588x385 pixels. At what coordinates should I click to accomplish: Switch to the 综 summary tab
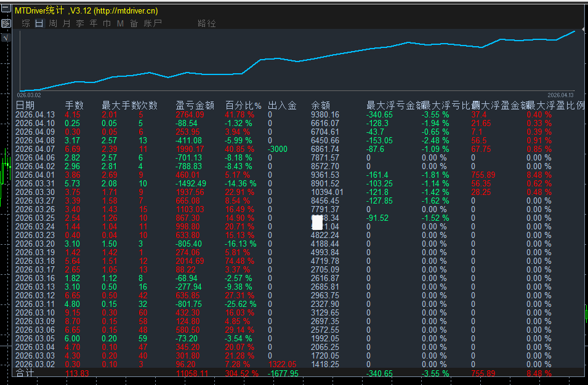click(x=26, y=23)
